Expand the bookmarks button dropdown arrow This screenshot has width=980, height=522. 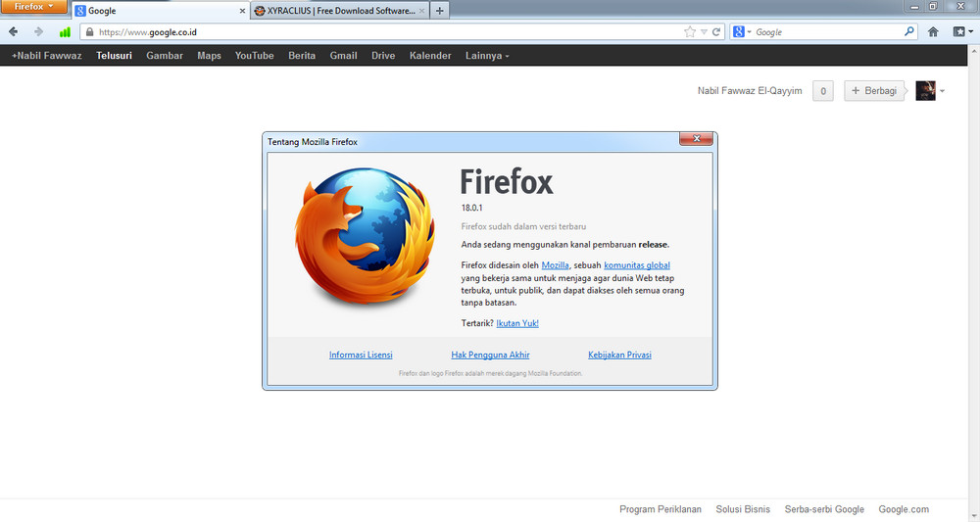point(970,32)
